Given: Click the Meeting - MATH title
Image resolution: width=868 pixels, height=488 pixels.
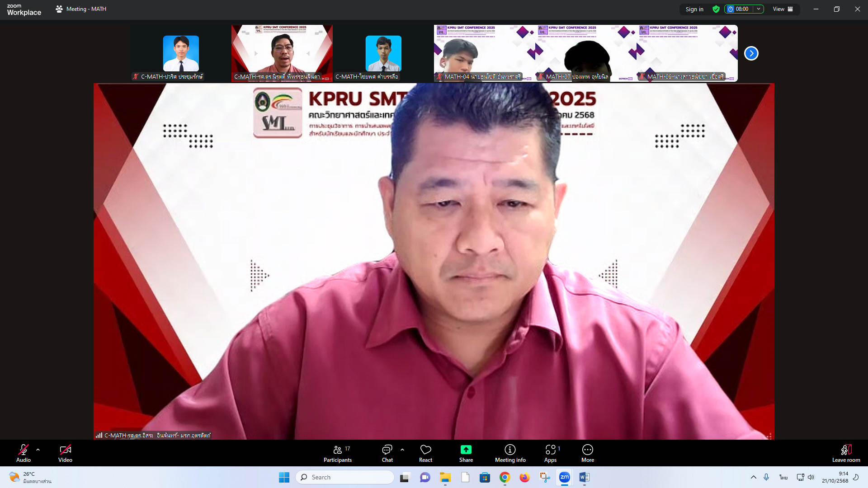Looking at the screenshot, I should tap(86, 9).
